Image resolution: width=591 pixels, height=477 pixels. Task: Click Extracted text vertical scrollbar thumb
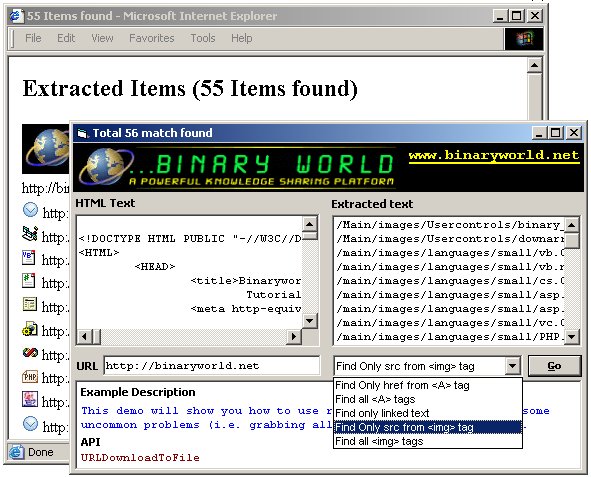(x=572, y=241)
